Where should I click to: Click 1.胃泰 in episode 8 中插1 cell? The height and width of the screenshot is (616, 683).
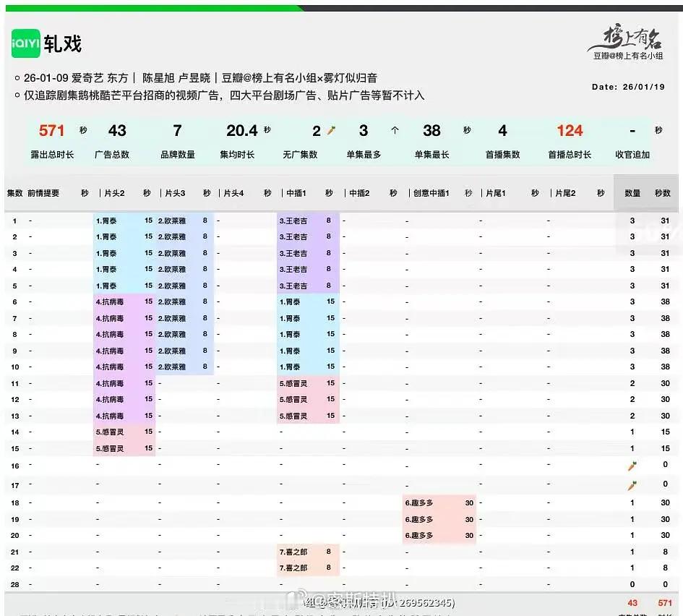[290, 335]
